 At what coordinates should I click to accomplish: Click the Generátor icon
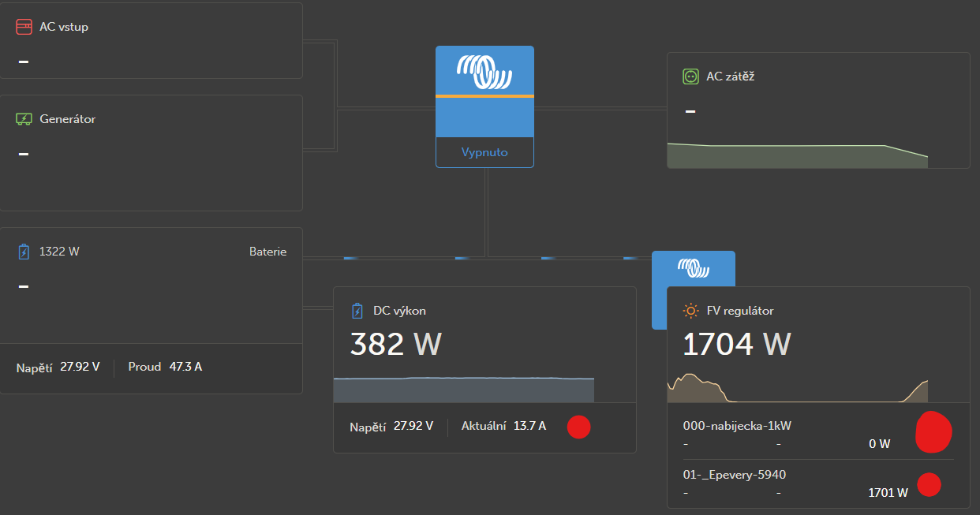(x=24, y=119)
